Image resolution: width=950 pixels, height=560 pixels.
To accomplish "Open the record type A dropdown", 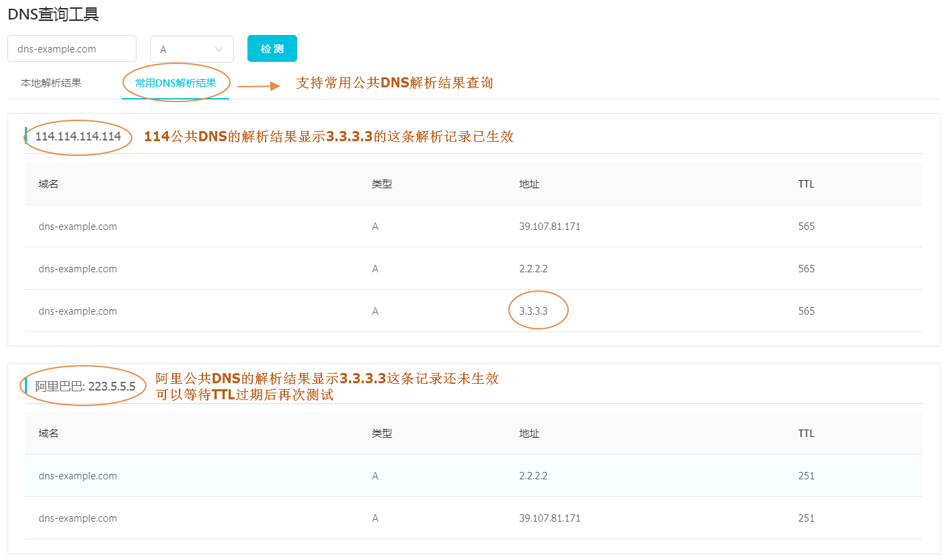I will [192, 49].
